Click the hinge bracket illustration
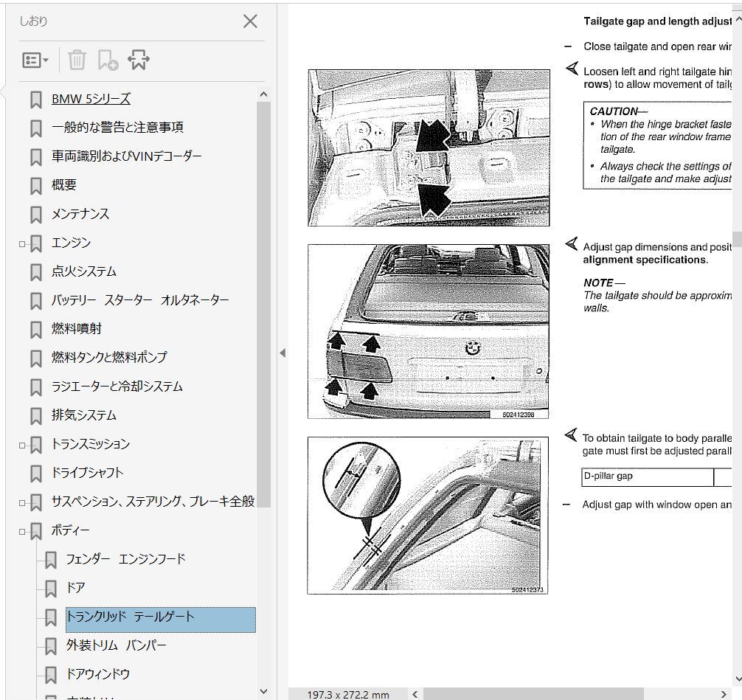Image resolution: width=742 pixels, height=700 pixels. click(x=429, y=148)
